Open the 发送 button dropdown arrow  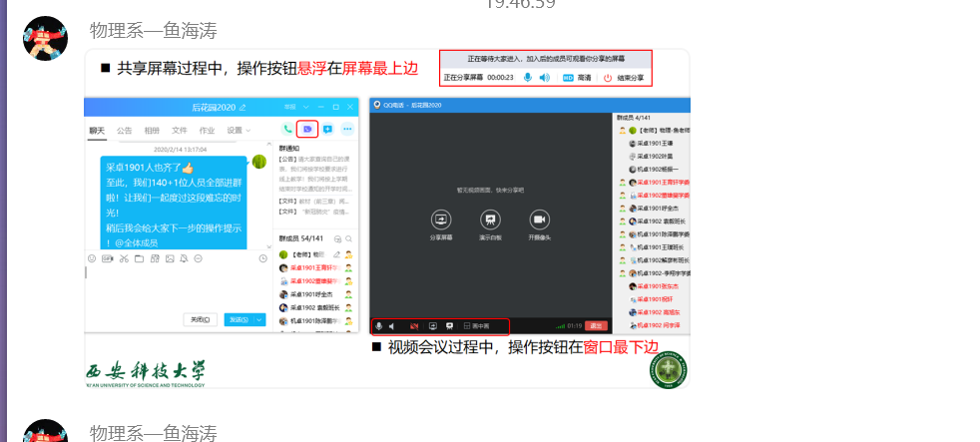[260, 319]
